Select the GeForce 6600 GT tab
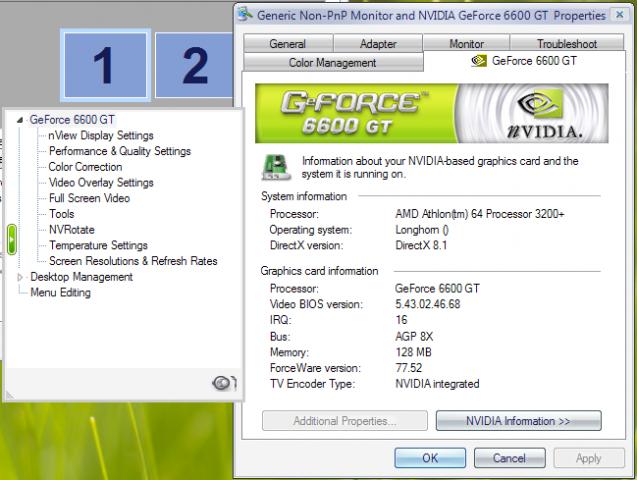The width and height of the screenshot is (637, 480). coord(524,61)
